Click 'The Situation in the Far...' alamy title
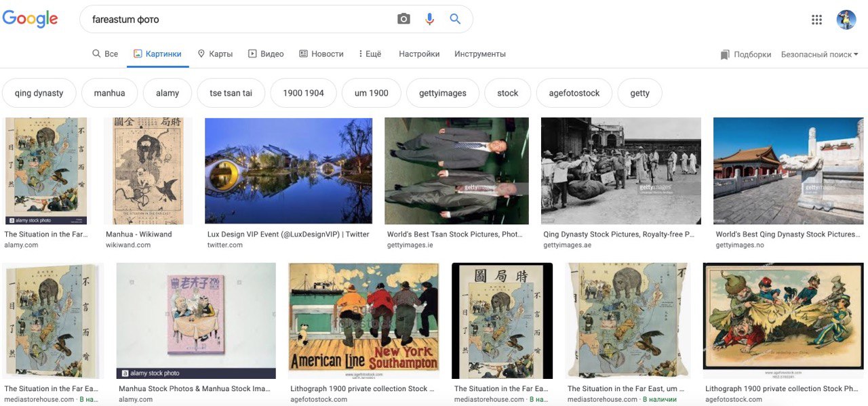Image resolution: width=868 pixels, height=406 pixels. 46,235
